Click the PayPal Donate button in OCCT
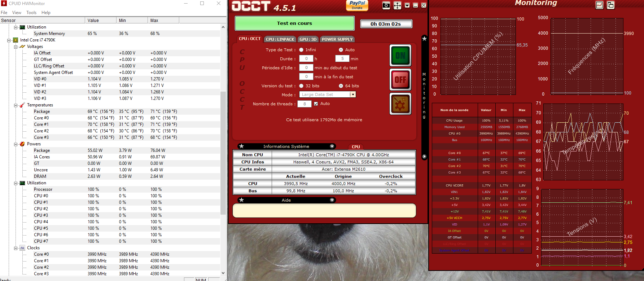 click(357, 5)
